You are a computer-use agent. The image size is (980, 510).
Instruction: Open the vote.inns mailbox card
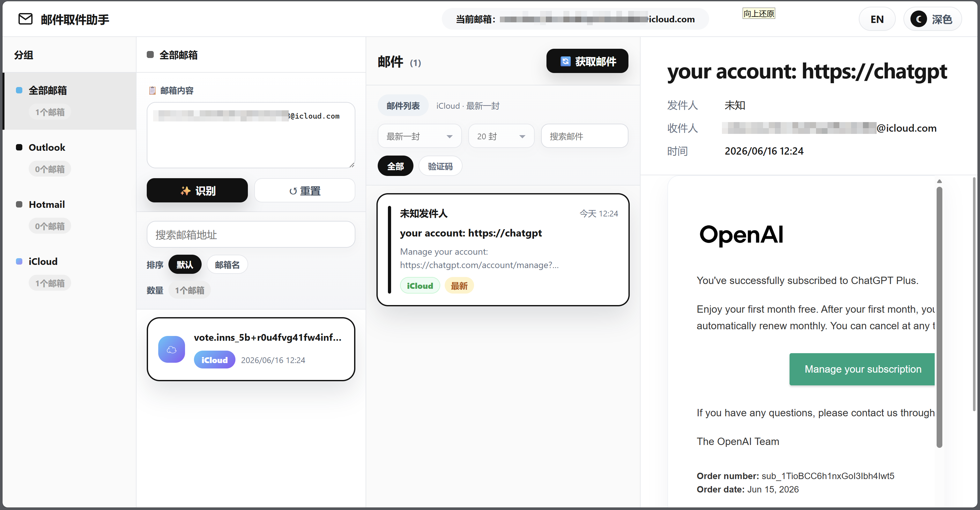pos(251,349)
